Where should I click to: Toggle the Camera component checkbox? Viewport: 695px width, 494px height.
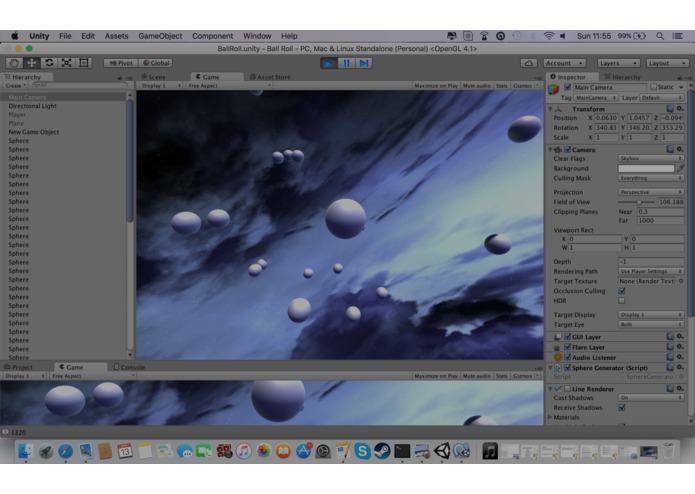pyautogui.click(x=567, y=150)
